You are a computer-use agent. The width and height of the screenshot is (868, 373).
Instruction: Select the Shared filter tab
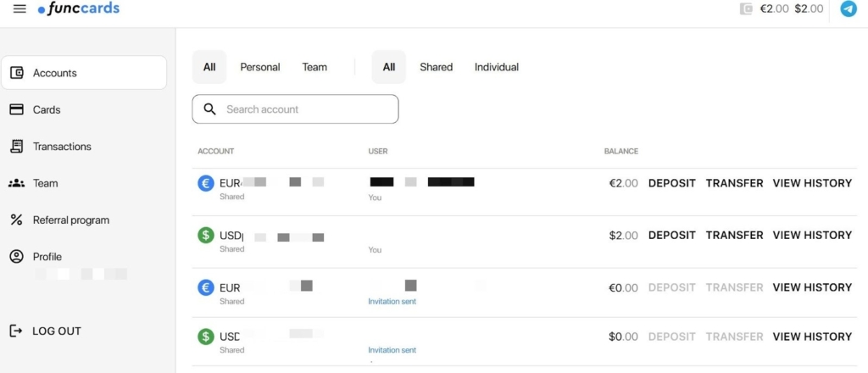(x=437, y=67)
